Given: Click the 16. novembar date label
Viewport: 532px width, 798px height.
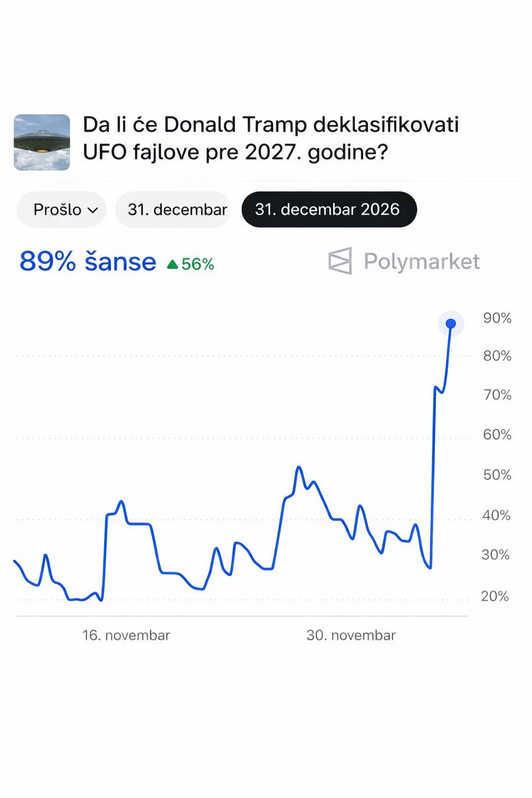Looking at the screenshot, I should pos(126,635).
